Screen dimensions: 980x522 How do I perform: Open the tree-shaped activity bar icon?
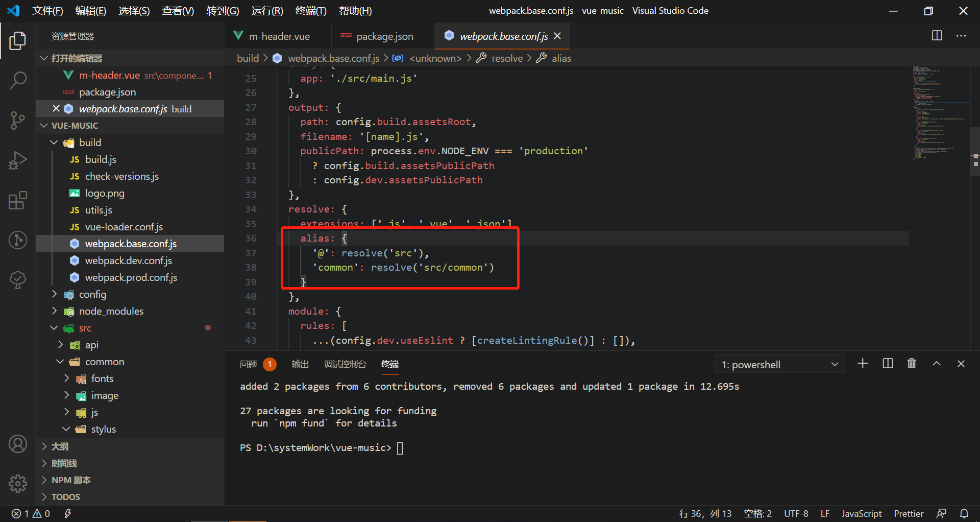(x=18, y=280)
